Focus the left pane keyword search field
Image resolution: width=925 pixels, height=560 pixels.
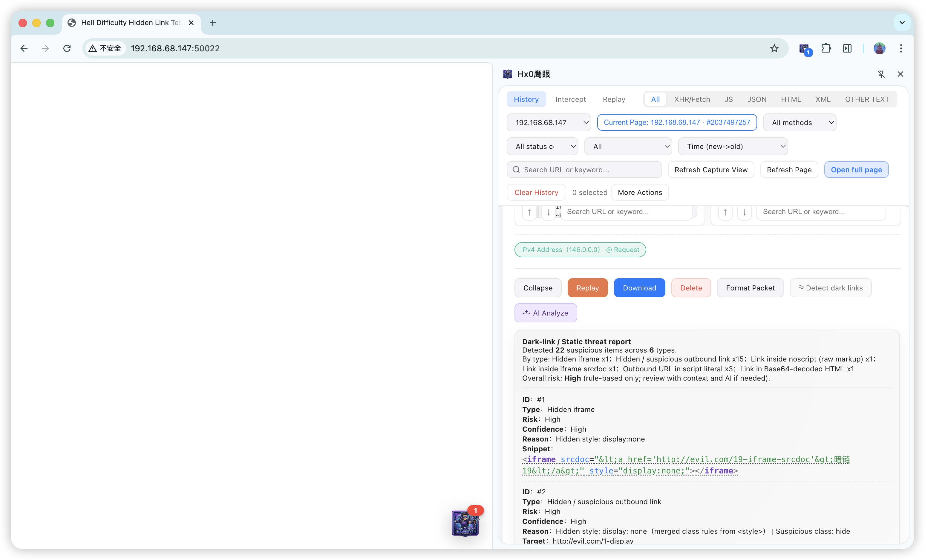(x=627, y=212)
